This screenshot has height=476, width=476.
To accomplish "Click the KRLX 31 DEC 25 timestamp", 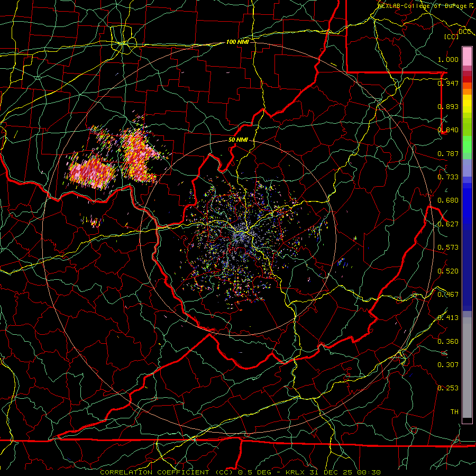I will (x=333, y=472).
